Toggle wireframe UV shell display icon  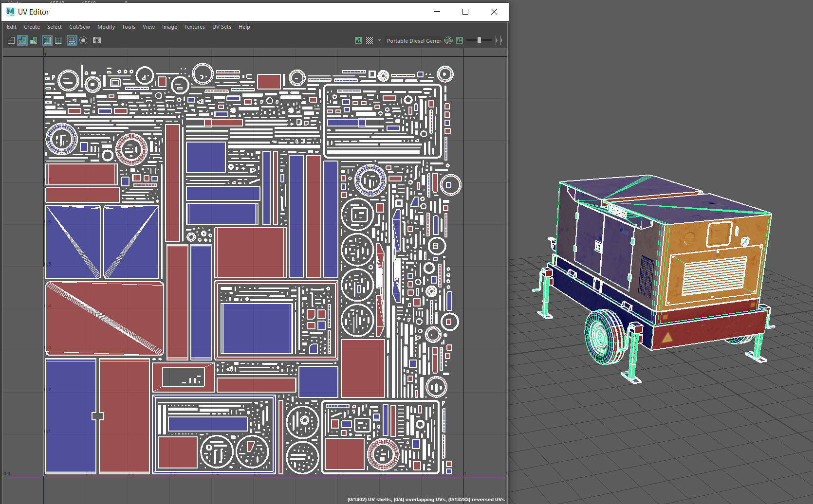coord(11,40)
